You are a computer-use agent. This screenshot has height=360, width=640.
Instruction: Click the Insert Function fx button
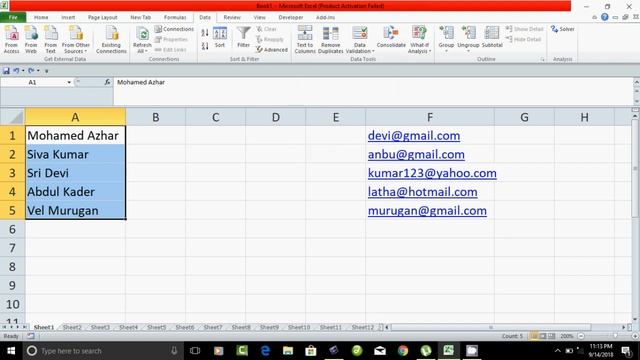(x=107, y=82)
